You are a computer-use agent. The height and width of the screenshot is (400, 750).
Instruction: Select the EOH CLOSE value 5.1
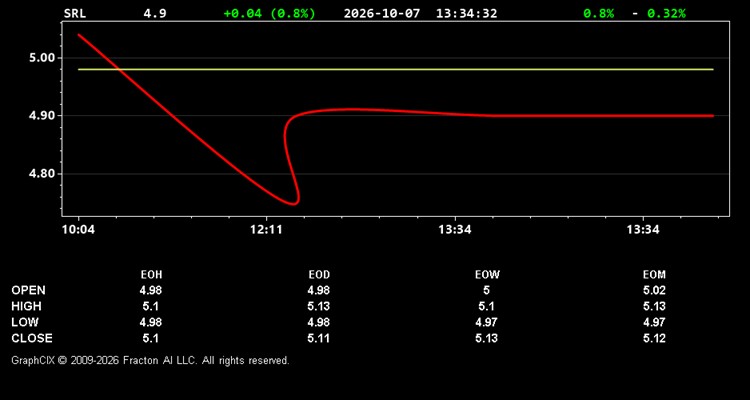click(151, 338)
